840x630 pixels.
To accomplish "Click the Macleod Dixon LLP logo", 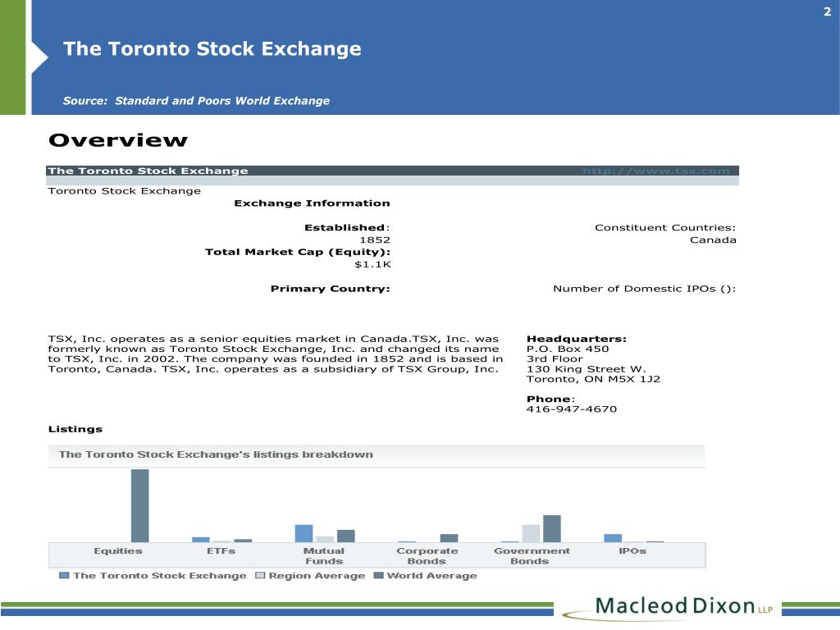I will [669, 608].
